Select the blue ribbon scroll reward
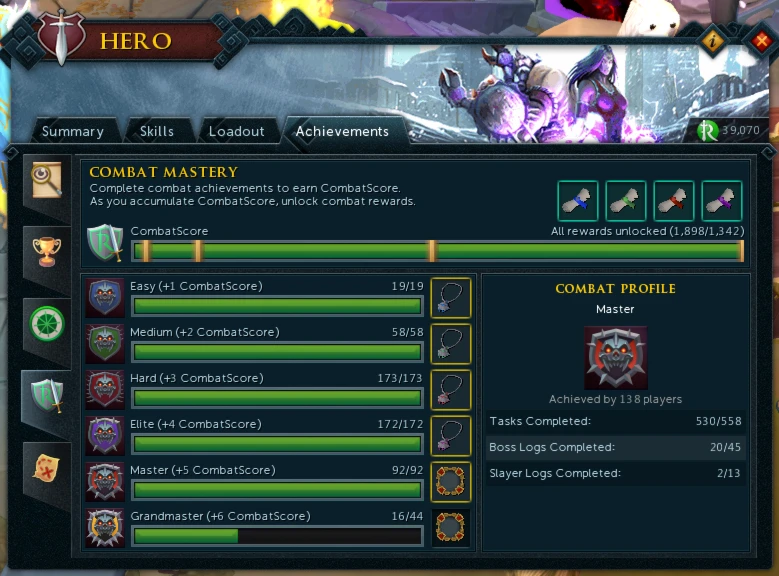Viewport: 779px width, 576px height. 578,201
